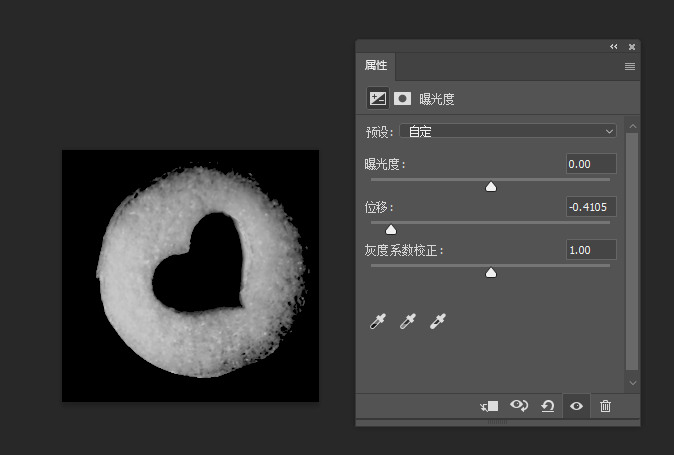Close the Properties panel with the X
This screenshot has width=674, height=455.
(x=632, y=47)
